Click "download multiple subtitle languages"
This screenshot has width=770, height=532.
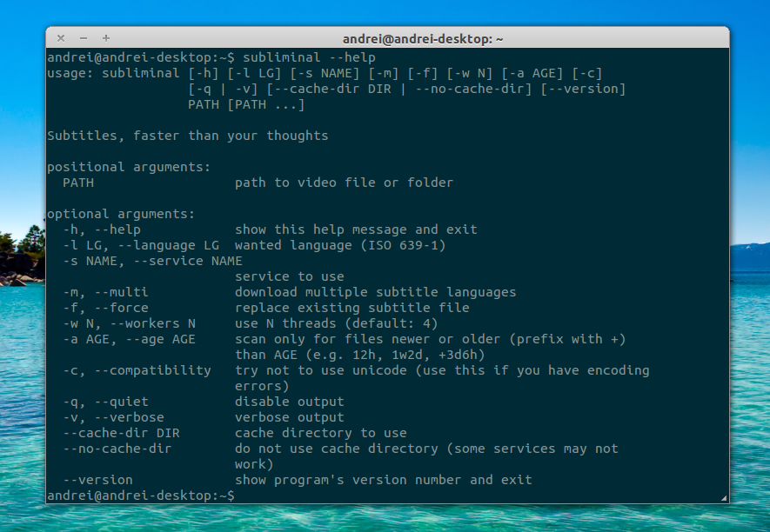pyautogui.click(x=376, y=292)
